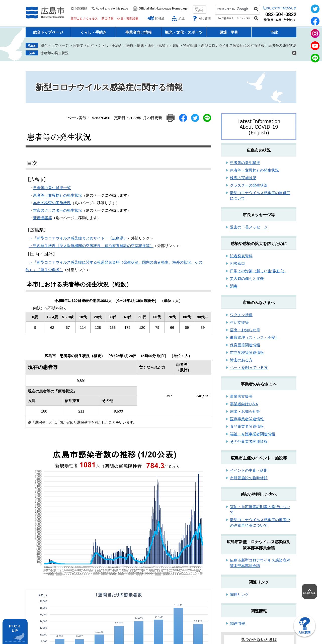Open 医療事業者関連情報 sidebar link
This screenshot has width=322, height=644.
click(x=247, y=419)
